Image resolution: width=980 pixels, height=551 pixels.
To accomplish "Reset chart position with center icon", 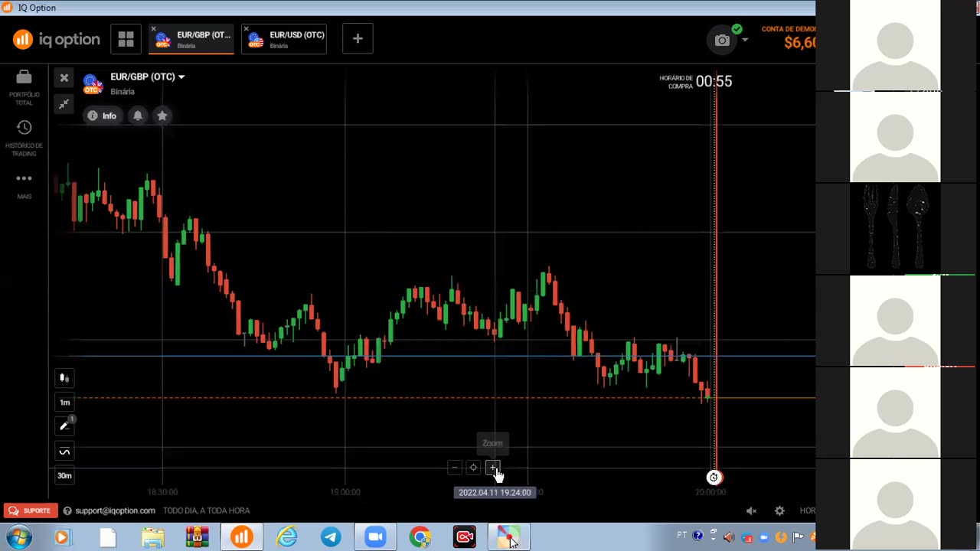I will click(473, 468).
